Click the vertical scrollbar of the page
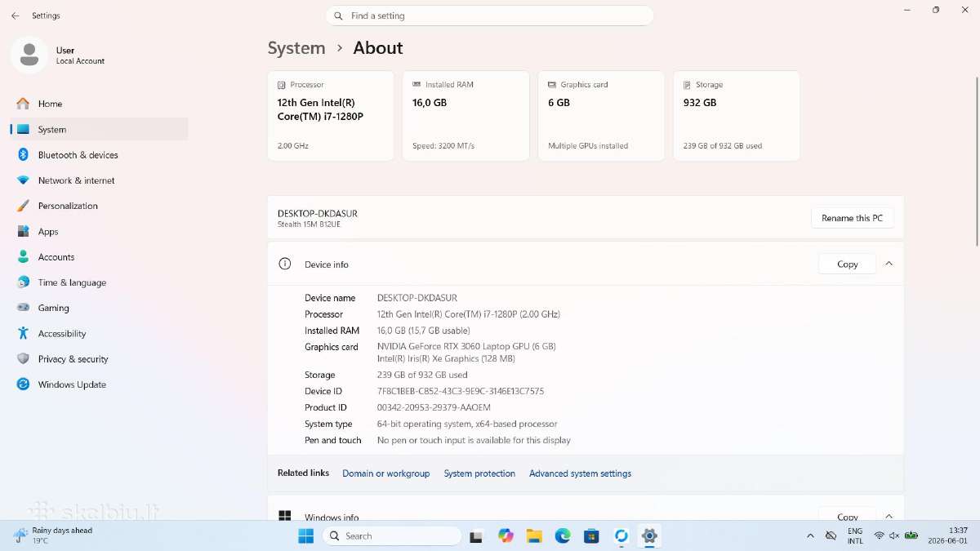 pyautogui.click(x=977, y=161)
